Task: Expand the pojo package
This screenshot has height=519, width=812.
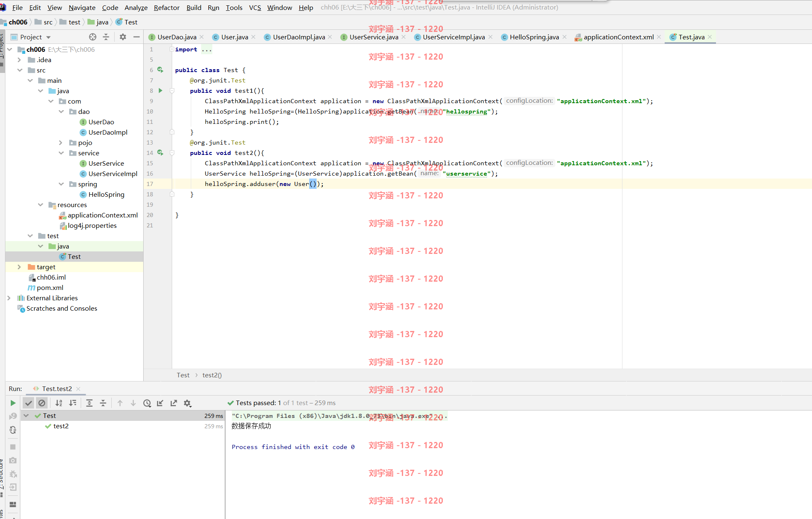Action: click(x=61, y=142)
